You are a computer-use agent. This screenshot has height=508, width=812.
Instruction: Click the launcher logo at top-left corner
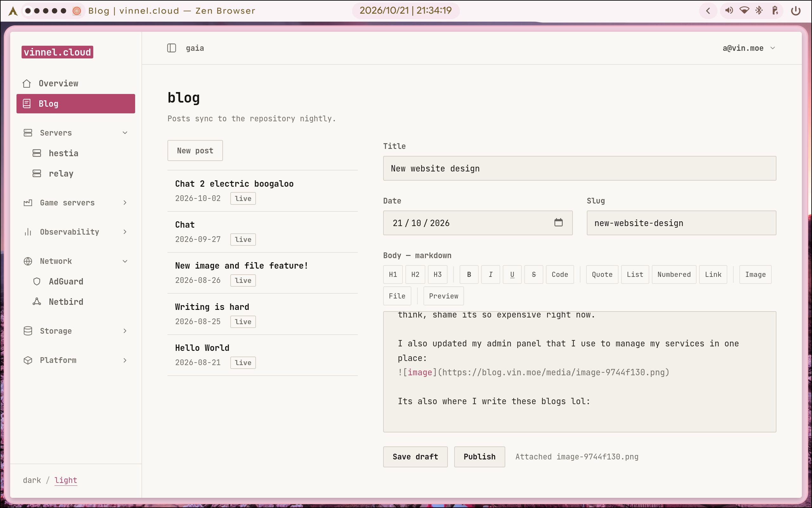[x=13, y=11]
